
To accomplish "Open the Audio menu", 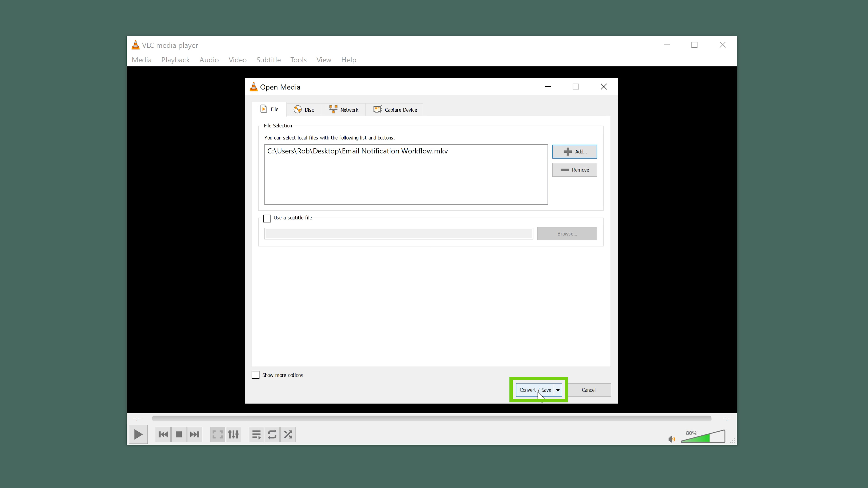I will click(209, 60).
